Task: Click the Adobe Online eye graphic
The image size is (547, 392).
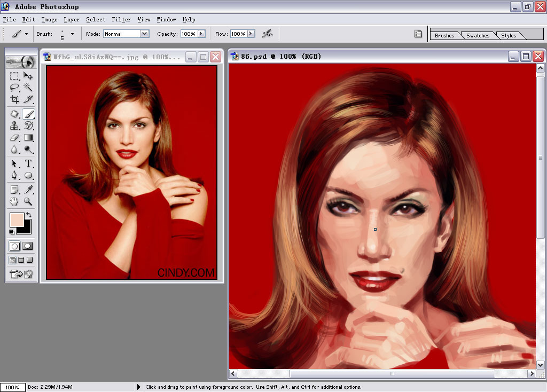Action: click(x=21, y=62)
